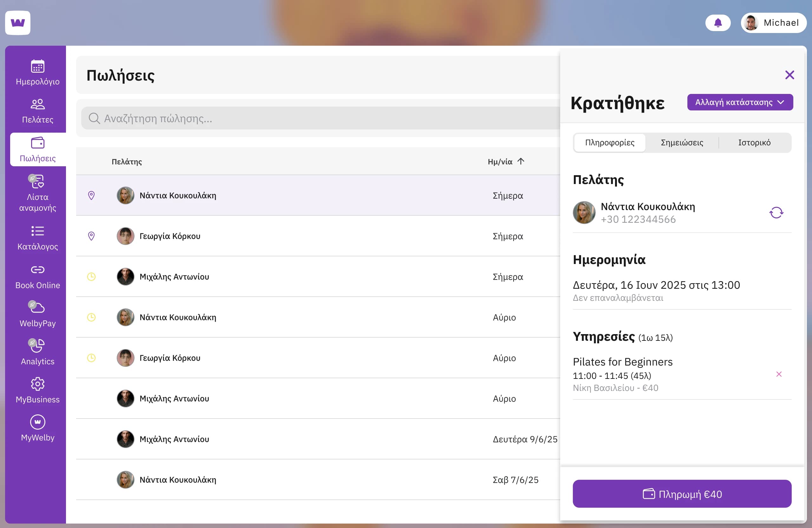The width and height of the screenshot is (812, 528).
Task: Select the Νάντια Κουκουλάκη Σαβ 7/6/25 row
Action: click(318, 480)
